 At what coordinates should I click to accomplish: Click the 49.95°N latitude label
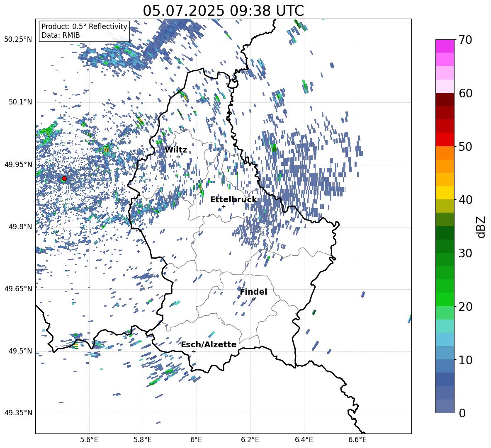18,165
